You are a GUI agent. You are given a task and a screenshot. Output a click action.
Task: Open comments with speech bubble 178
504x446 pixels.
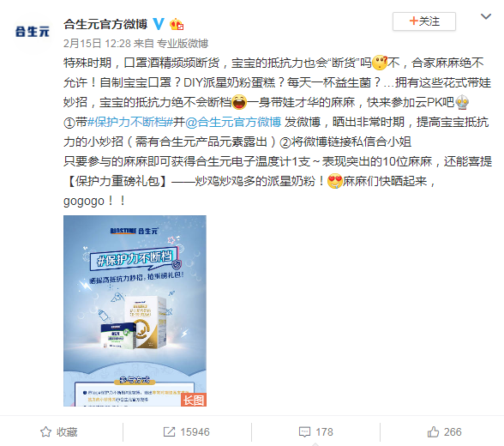pos(316,432)
